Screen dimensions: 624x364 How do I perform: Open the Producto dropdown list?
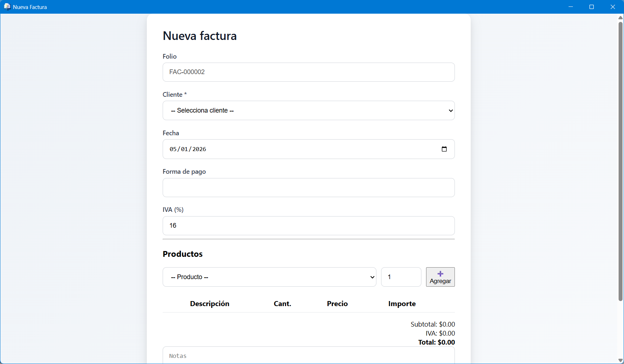click(269, 277)
